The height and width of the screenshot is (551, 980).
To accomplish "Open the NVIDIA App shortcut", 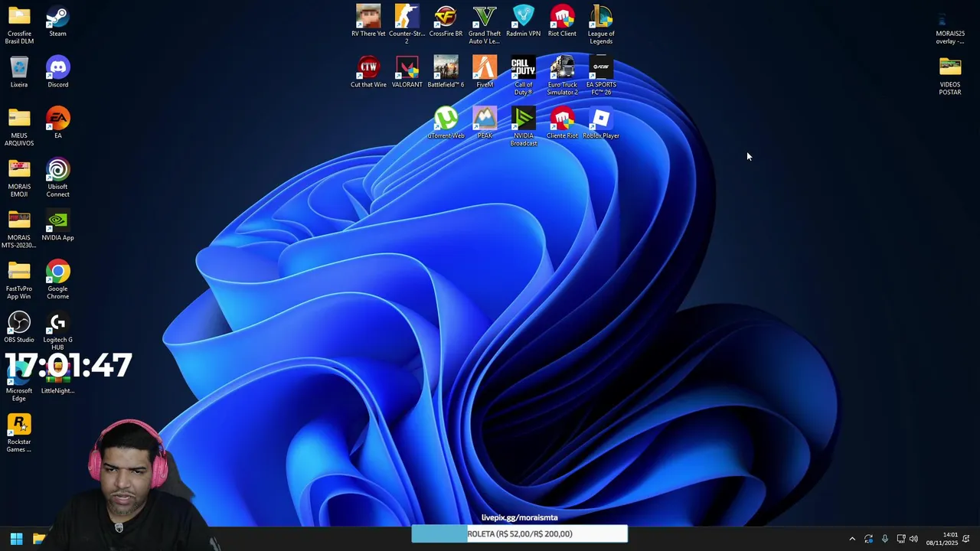I will click(x=57, y=225).
